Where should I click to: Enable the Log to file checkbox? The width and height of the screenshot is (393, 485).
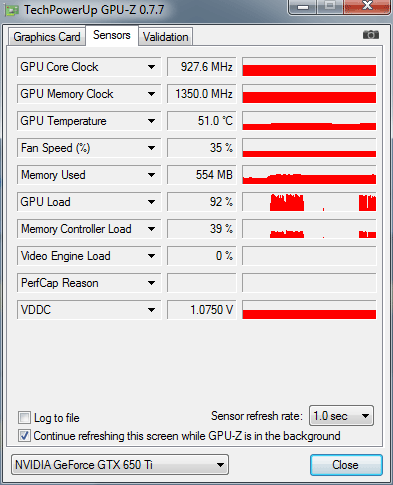coord(24,417)
